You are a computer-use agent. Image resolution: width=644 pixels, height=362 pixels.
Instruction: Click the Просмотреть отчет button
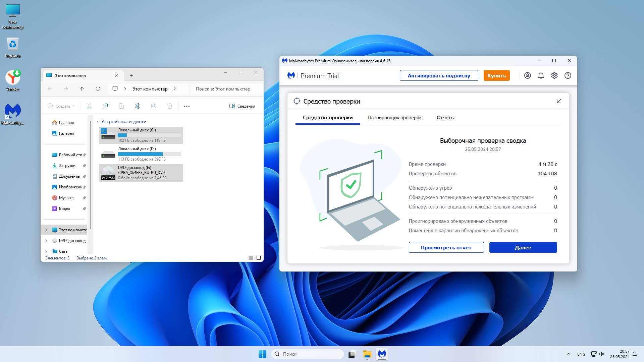click(x=446, y=248)
